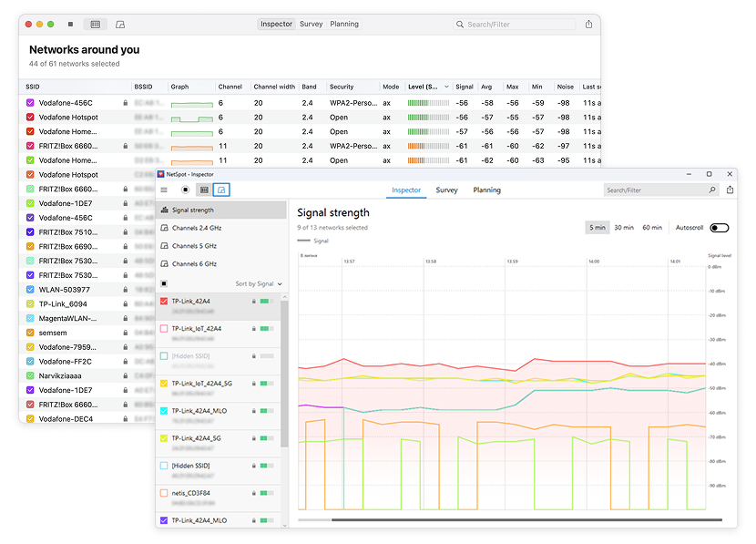Set the time range to 5 min
This screenshot has height=544, width=756.
tap(598, 228)
